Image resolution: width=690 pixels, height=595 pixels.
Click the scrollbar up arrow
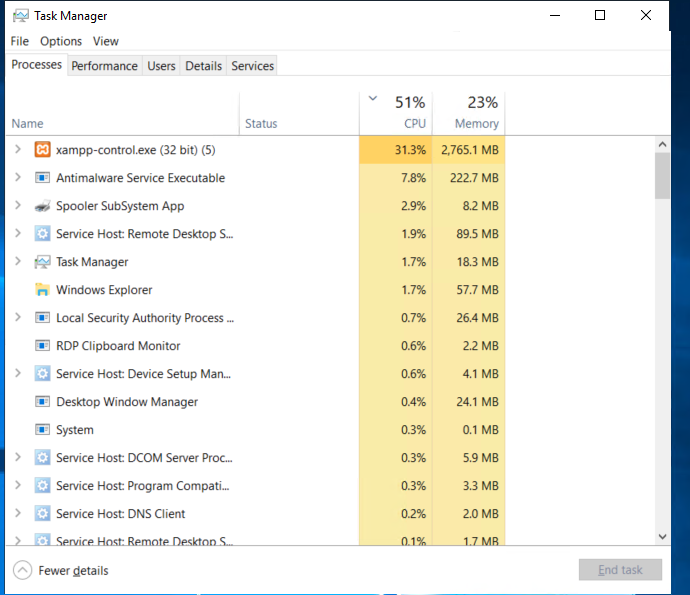click(662, 144)
